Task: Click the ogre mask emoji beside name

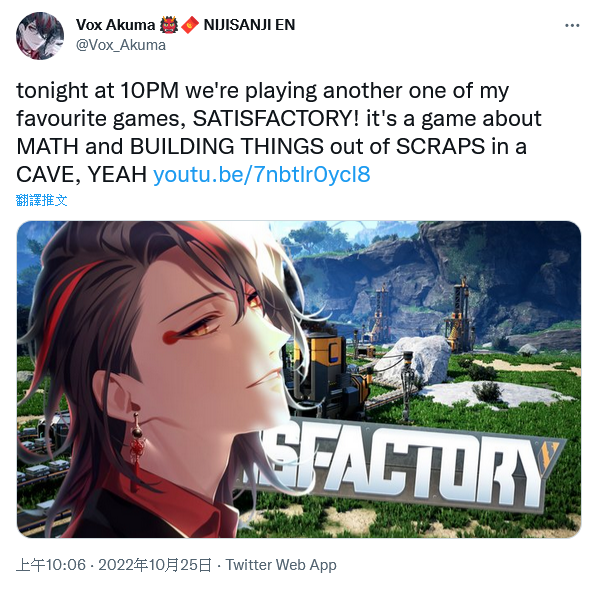Action: tap(169, 25)
